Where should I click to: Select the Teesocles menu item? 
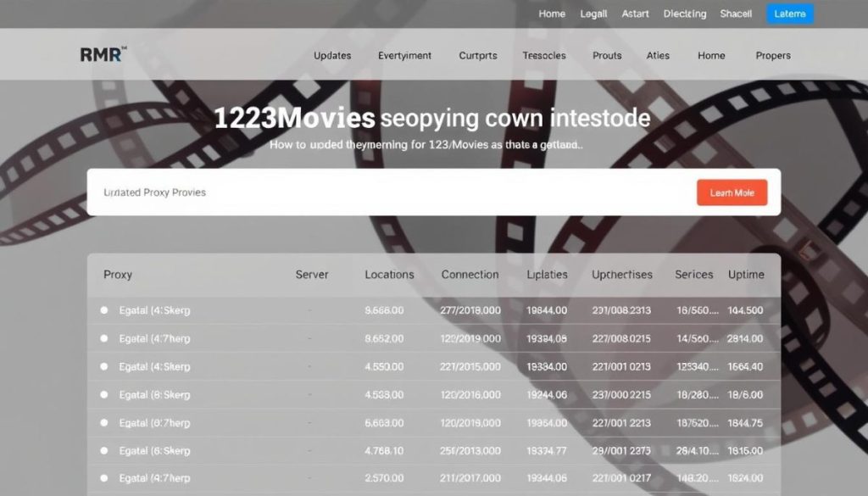click(x=544, y=56)
